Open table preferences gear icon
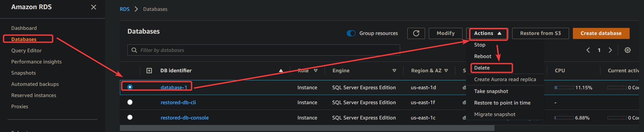This screenshot has height=132, width=644. pos(627,50)
